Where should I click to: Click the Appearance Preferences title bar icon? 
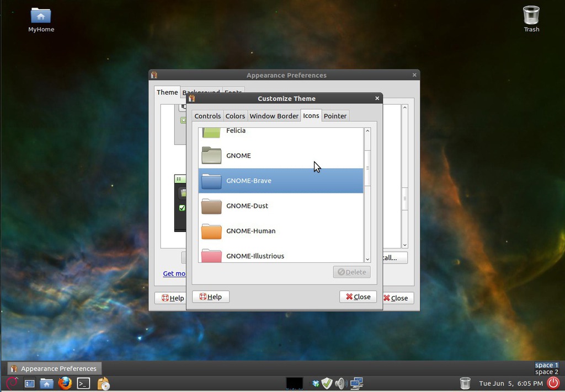click(x=154, y=75)
